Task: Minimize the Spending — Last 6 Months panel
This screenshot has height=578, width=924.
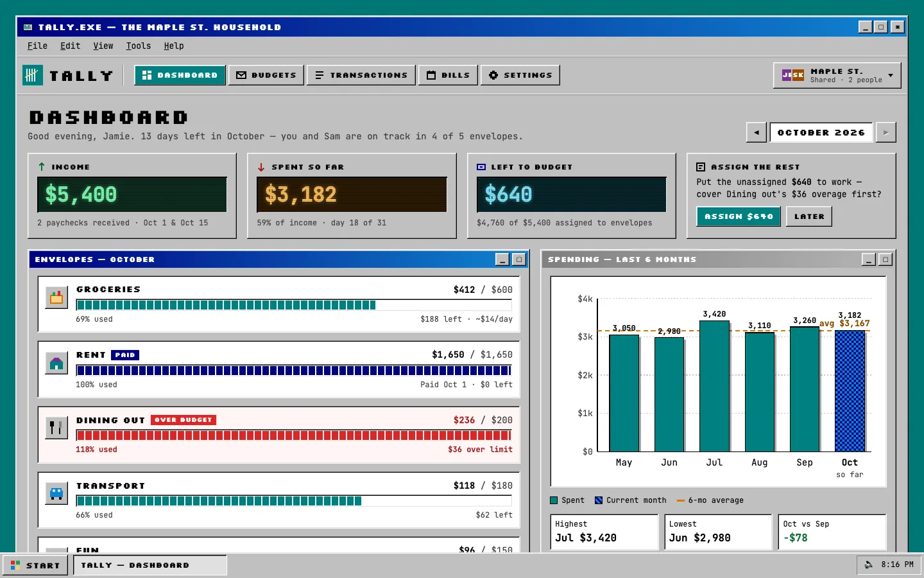Action: click(869, 259)
